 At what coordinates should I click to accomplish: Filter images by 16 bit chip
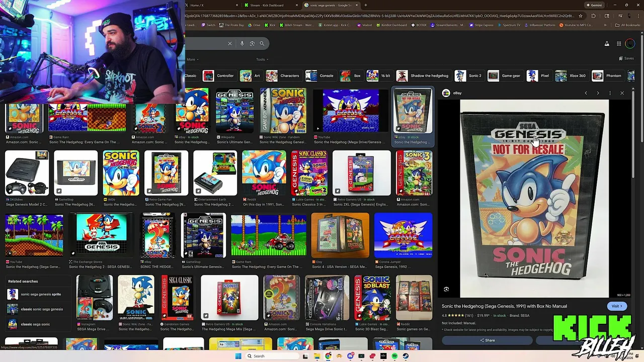[x=379, y=76]
